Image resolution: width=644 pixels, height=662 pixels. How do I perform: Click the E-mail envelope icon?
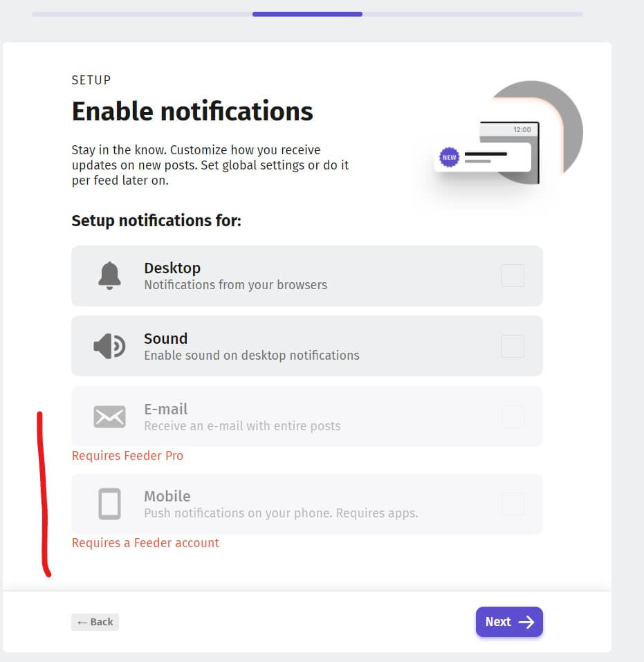tap(109, 416)
